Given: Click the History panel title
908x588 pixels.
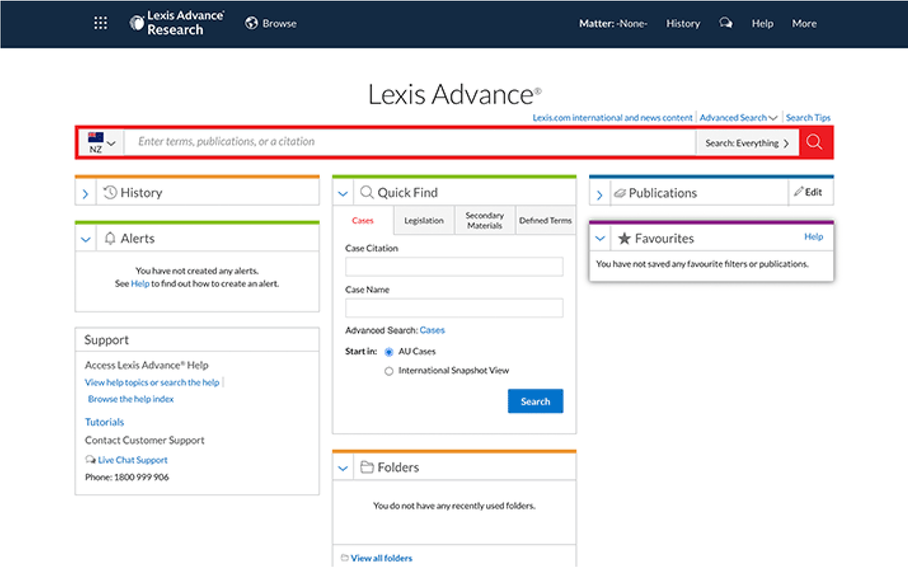Looking at the screenshot, I should [x=141, y=193].
